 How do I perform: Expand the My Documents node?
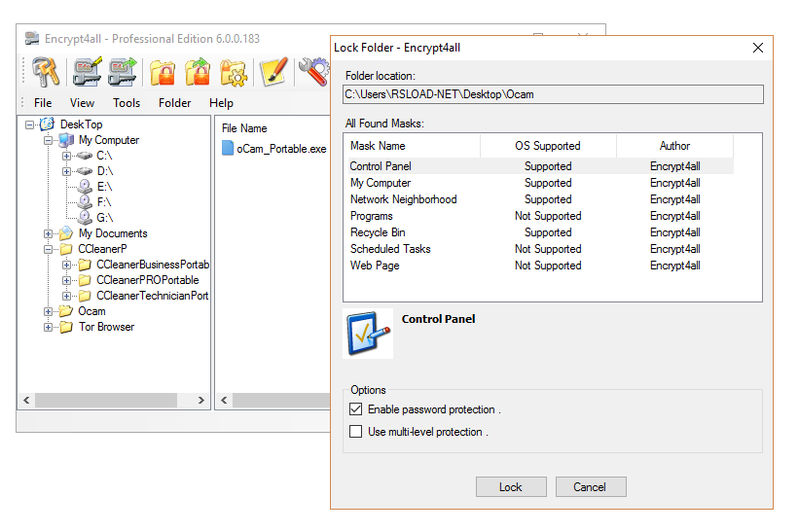(48, 233)
